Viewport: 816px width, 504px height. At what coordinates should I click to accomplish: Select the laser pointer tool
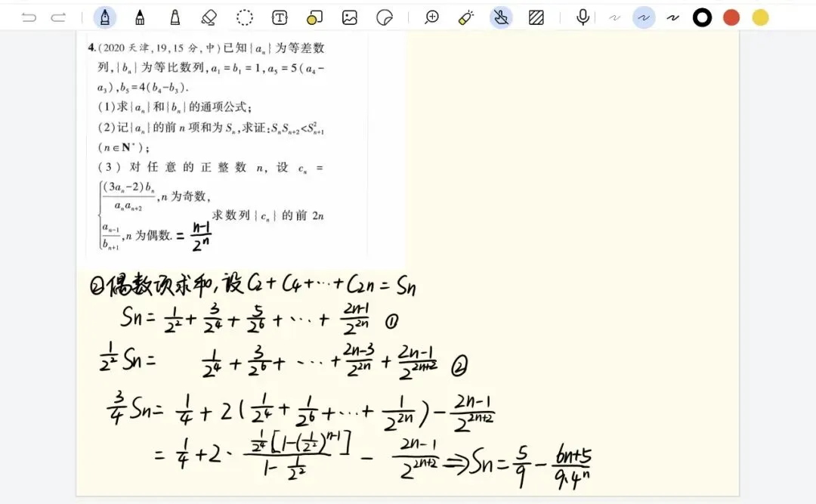465,17
